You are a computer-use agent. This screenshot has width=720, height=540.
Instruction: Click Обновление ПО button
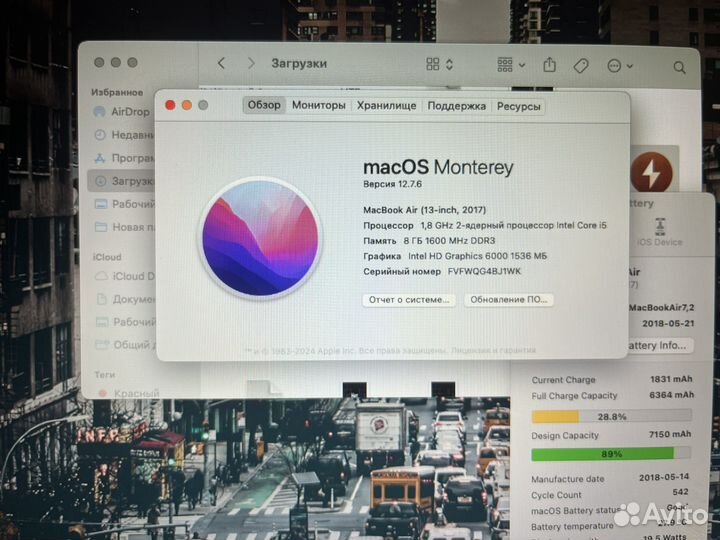click(508, 300)
